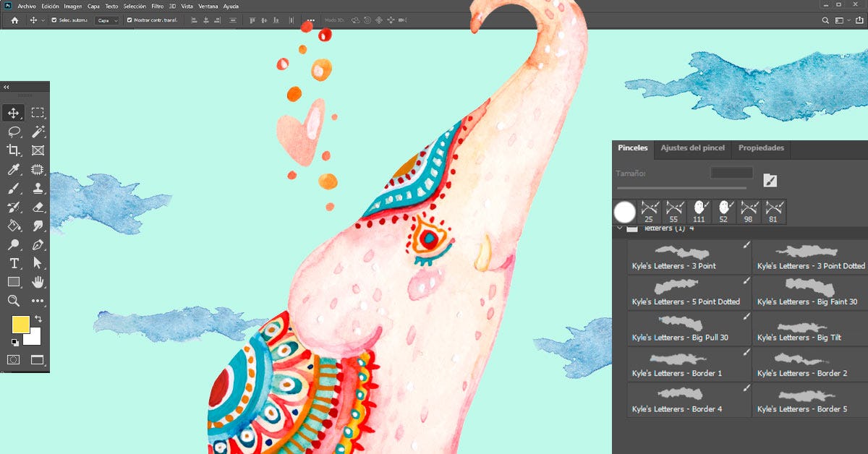Open the Filtro menu
The image size is (868, 454).
pyautogui.click(x=157, y=6)
